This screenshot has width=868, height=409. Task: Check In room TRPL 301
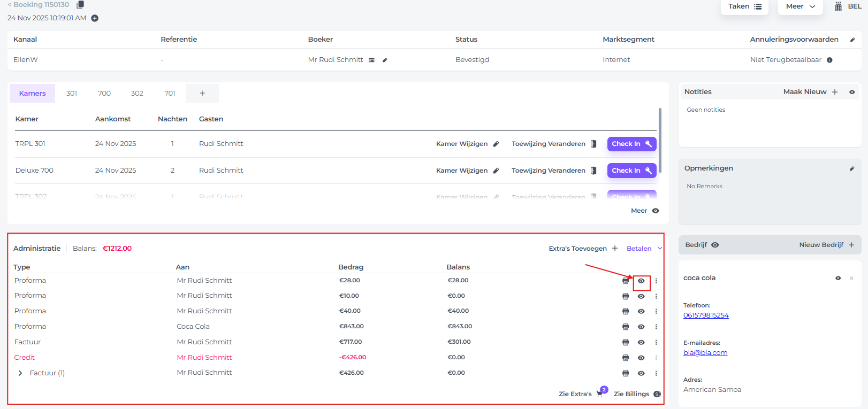click(631, 144)
